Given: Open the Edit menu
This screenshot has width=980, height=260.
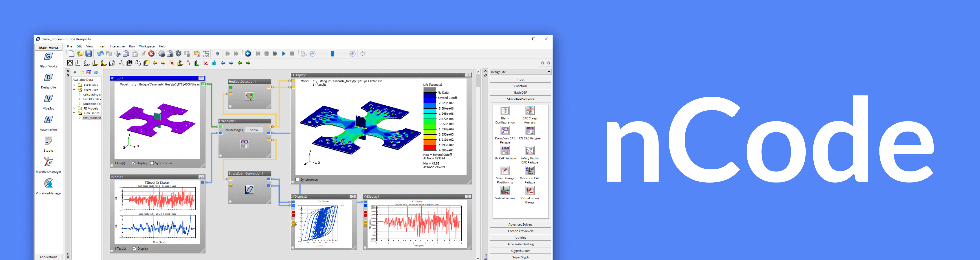Looking at the screenshot, I should pyautogui.click(x=79, y=46).
